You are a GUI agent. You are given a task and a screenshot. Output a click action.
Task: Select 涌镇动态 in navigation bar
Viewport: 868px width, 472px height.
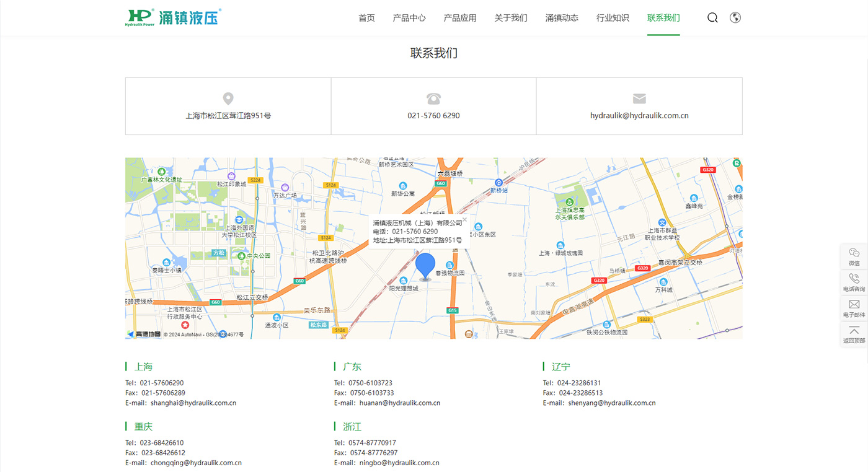(x=562, y=18)
